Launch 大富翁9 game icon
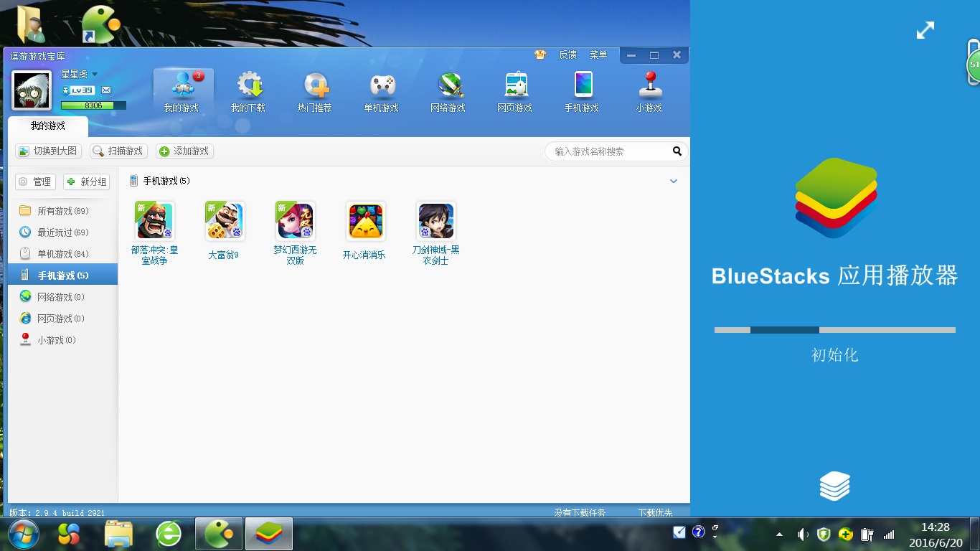Screen dimensions: 980x551 pyautogui.click(x=225, y=221)
